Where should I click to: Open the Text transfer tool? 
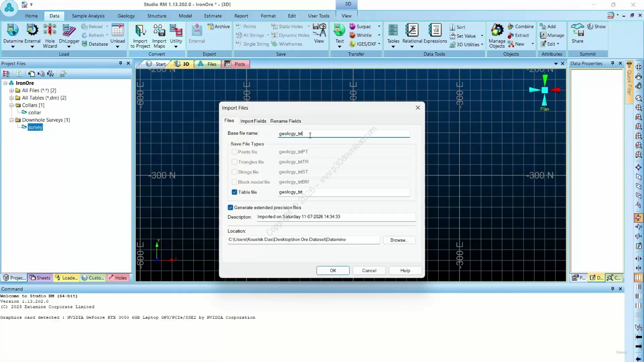(340, 35)
